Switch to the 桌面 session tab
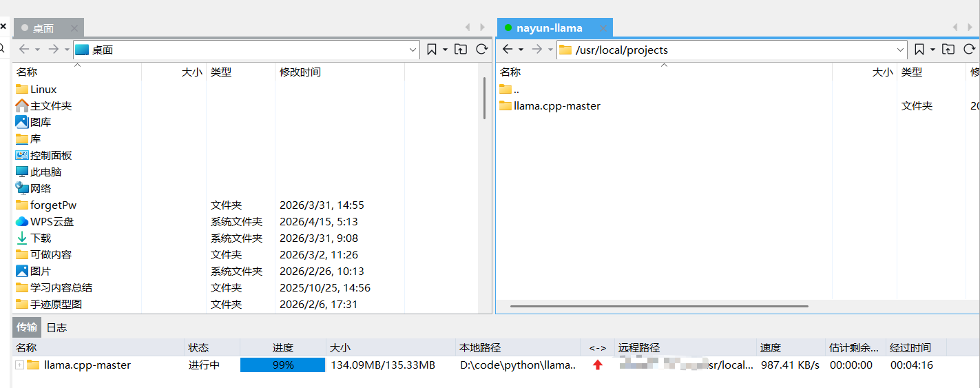This screenshot has height=388, width=980. click(43, 28)
